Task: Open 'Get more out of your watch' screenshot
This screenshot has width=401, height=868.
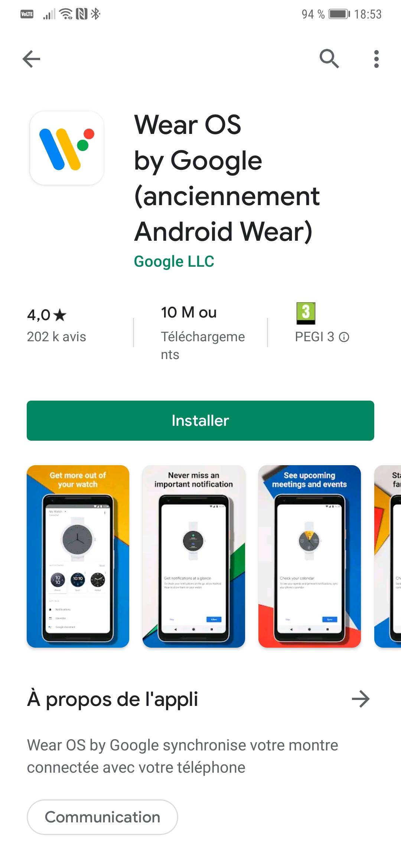Action: click(78, 556)
